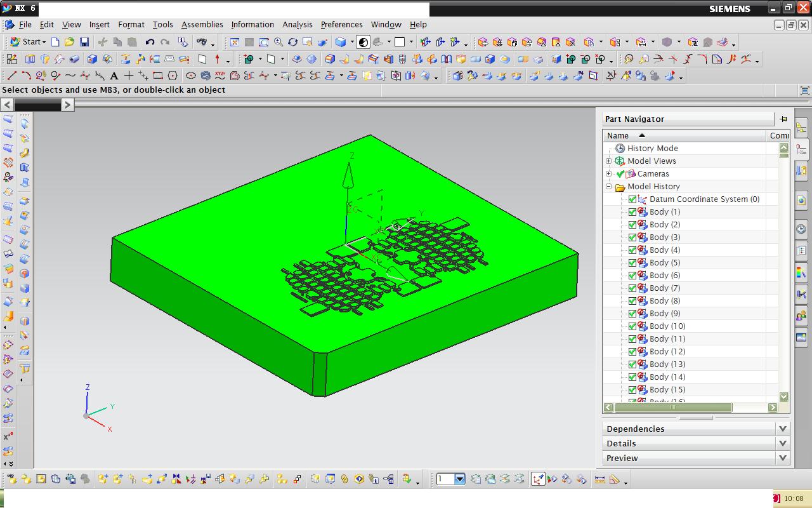Select the Text tool letter A icon
Viewport: 812px width, 508px height.
pos(114,76)
